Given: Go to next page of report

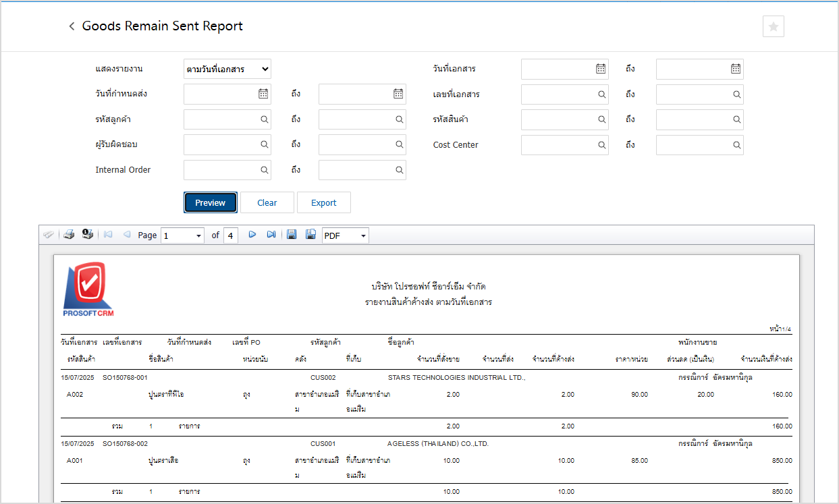Looking at the screenshot, I should click(252, 235).
